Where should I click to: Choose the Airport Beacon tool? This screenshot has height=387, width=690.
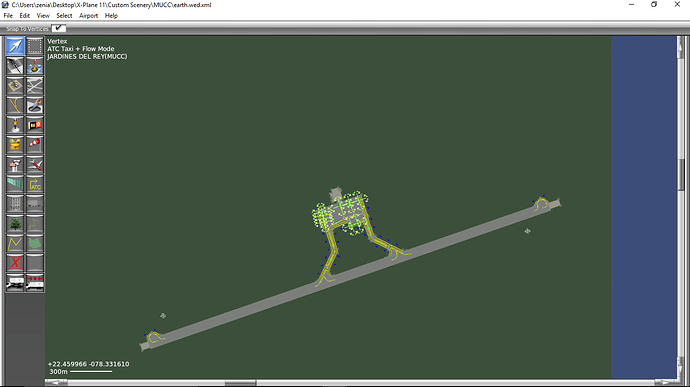pos(15,144)
